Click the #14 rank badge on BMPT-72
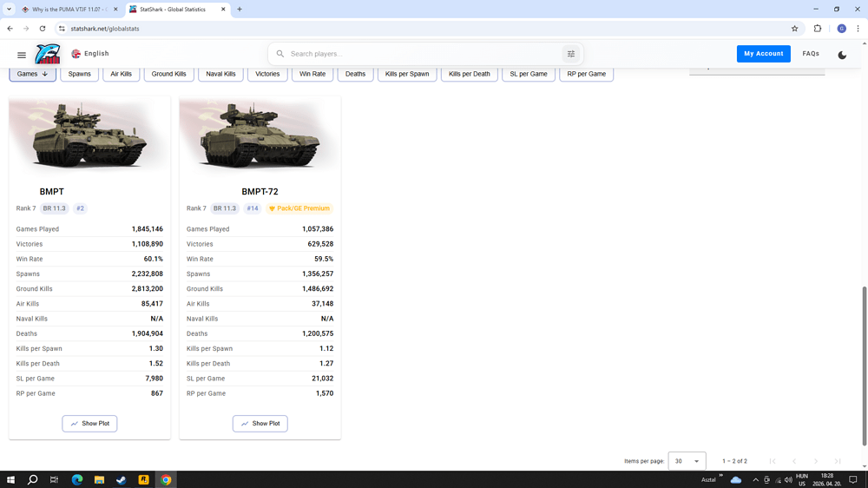The width and height of the screenshot is (868, 488). point(253,208)
